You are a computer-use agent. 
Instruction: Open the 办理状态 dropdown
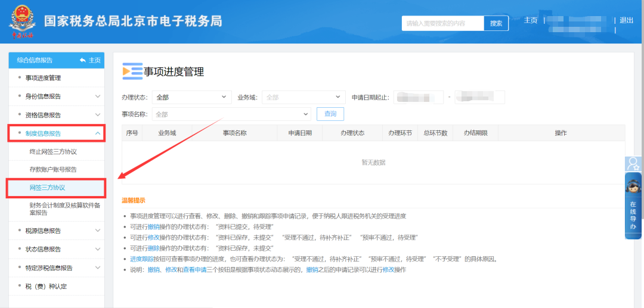click(192, 97)
